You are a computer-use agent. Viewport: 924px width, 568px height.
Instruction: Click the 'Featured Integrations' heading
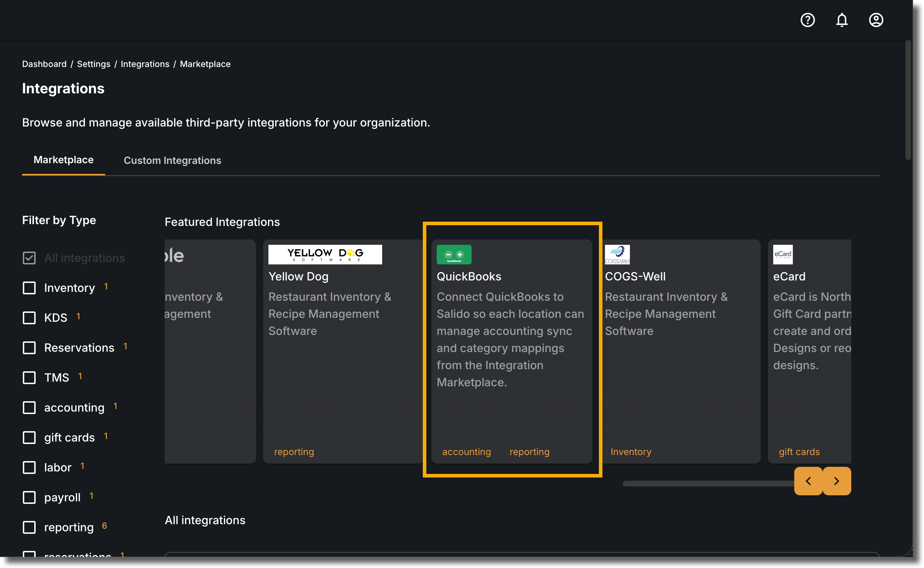(222, 222)
